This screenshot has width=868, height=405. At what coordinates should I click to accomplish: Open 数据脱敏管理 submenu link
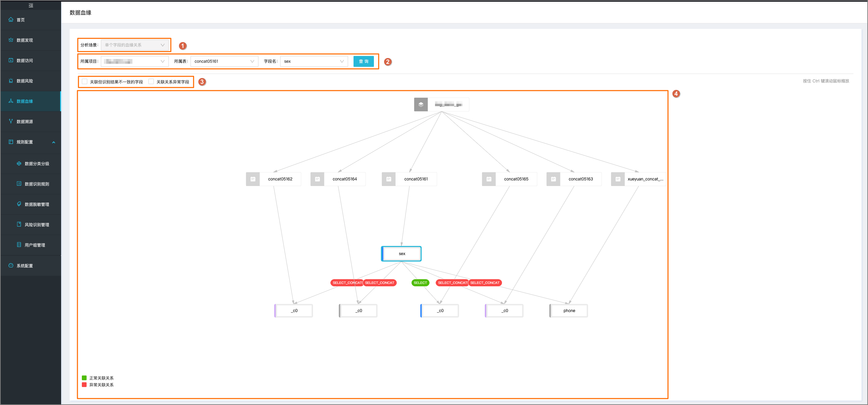tap(31, 204)
